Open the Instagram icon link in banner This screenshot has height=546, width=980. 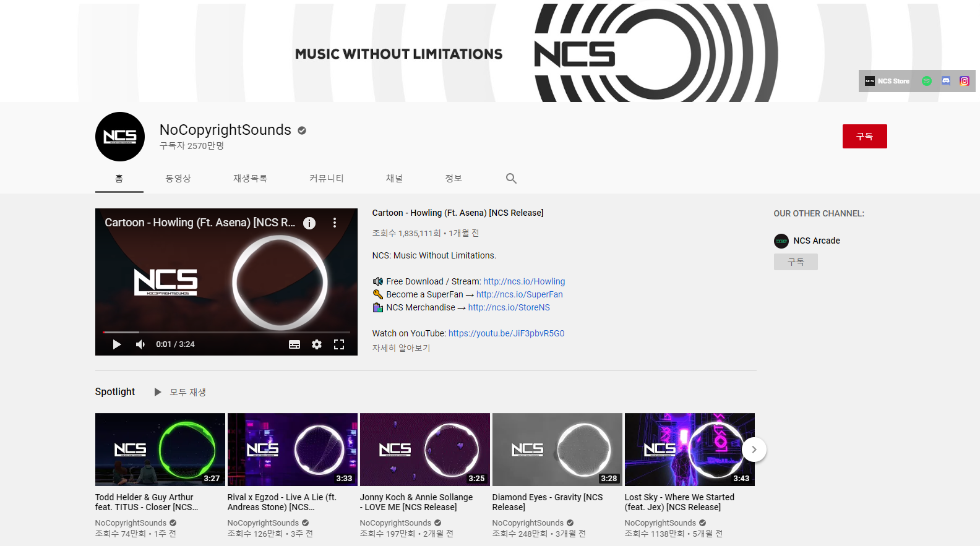[x=965, y=81]
